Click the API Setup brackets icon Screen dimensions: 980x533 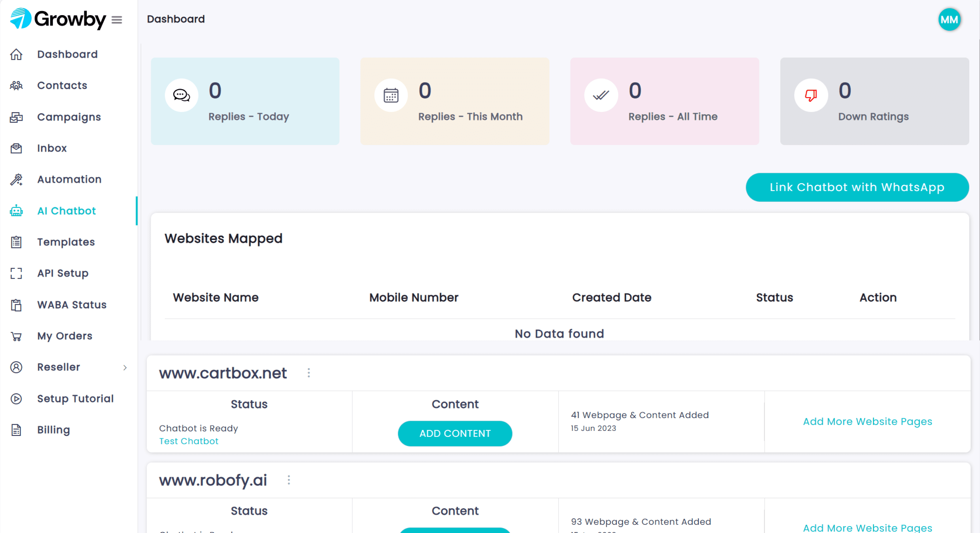click(x=16, y=273)
